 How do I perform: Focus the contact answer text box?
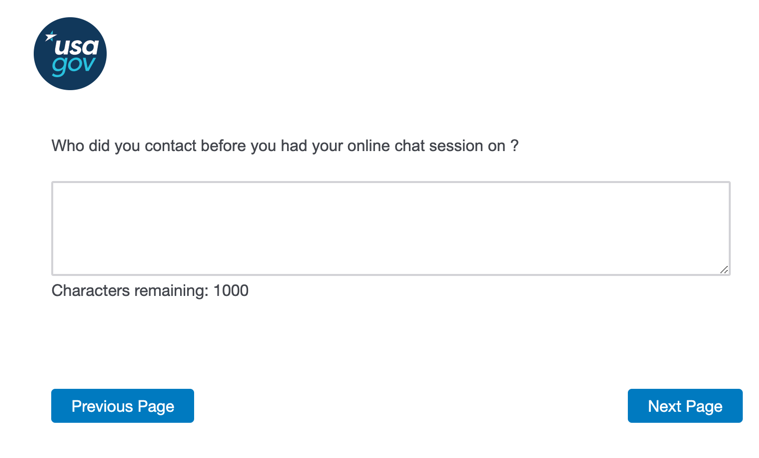(390, 228)
